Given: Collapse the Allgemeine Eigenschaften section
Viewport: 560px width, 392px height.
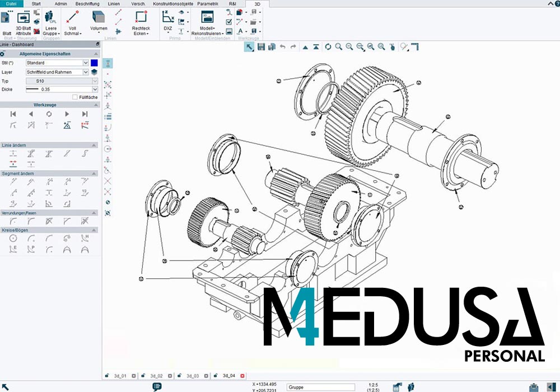Looking at the screenshot, I should point(96,54).
